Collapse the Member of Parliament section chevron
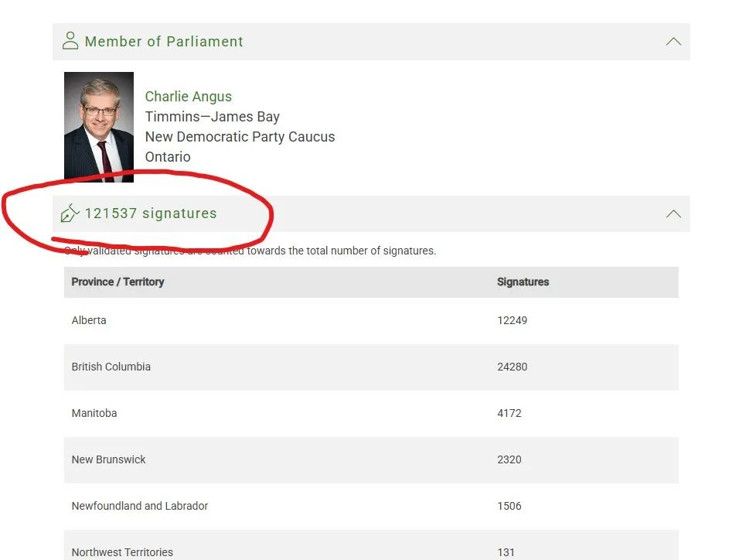Screen dimensions: 756x560 click(673, 42)
